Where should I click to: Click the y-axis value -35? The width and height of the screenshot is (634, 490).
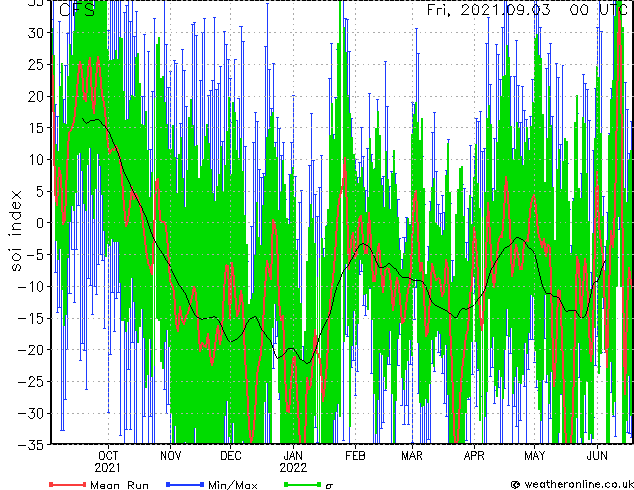click(31, 445)
